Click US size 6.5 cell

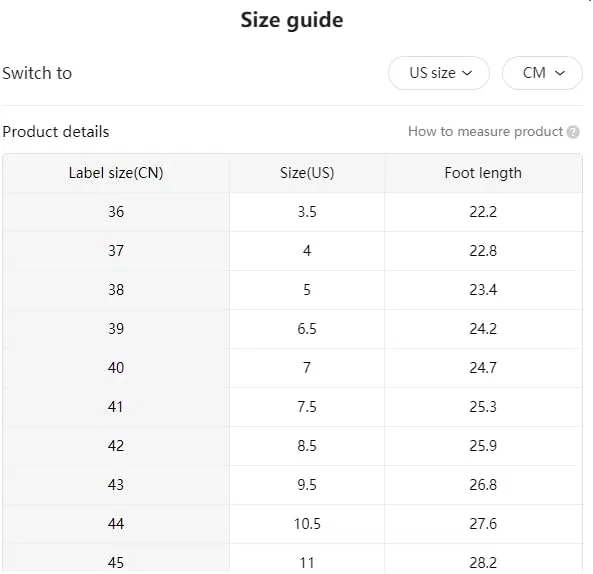307,329
